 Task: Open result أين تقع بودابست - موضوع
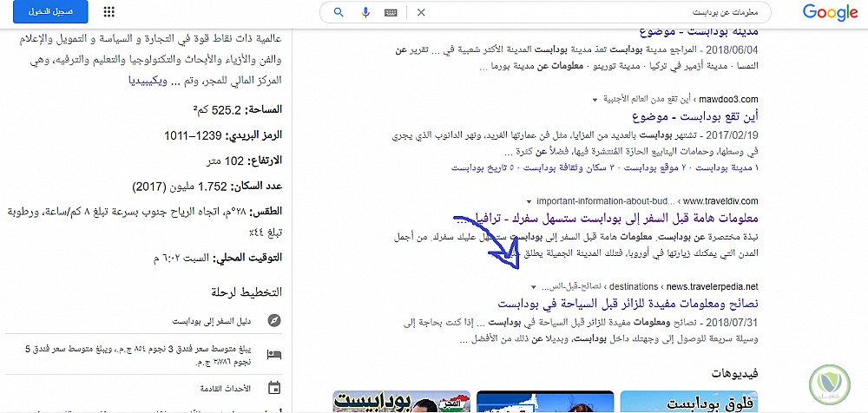click(694, 117)
